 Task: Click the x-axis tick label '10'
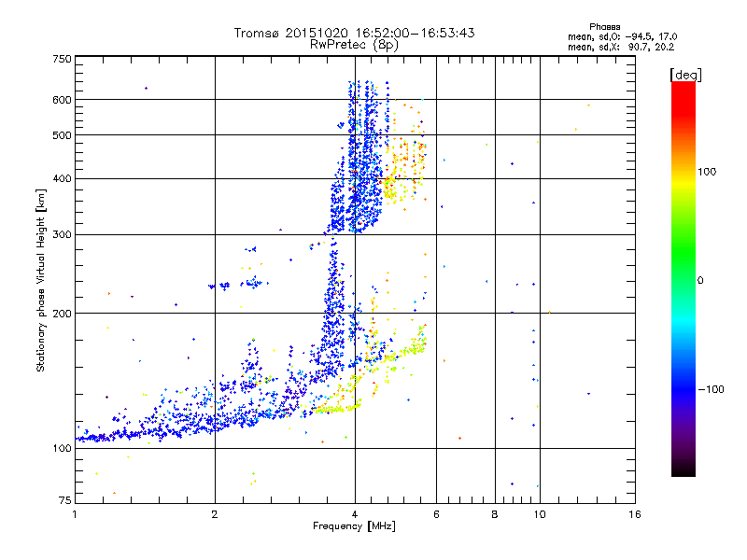tap(540, 514)
